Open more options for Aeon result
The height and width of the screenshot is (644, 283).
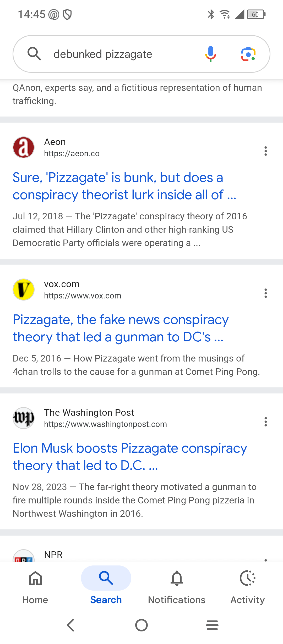click(265, 151)
